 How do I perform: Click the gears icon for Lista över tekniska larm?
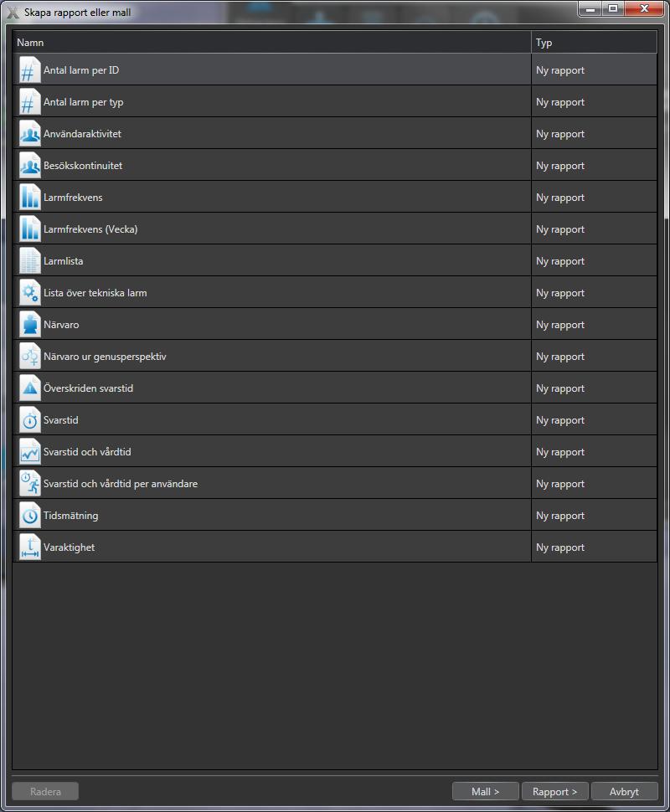tap(29, 293)
